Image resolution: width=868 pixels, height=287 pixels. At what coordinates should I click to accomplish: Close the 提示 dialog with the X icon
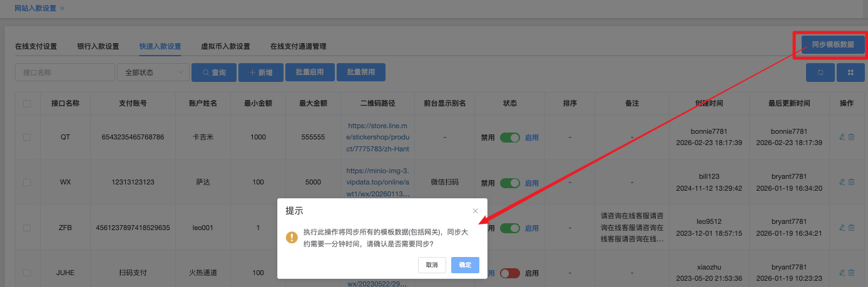point(475,211)
